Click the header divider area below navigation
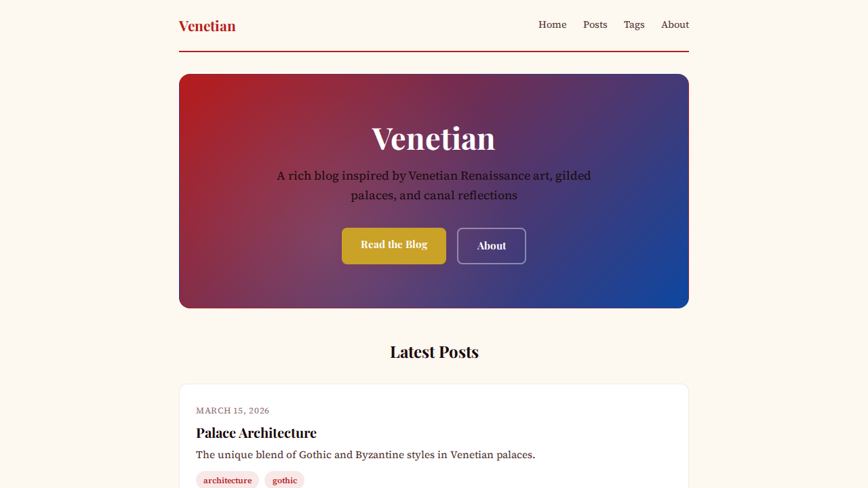 [433, 51]
